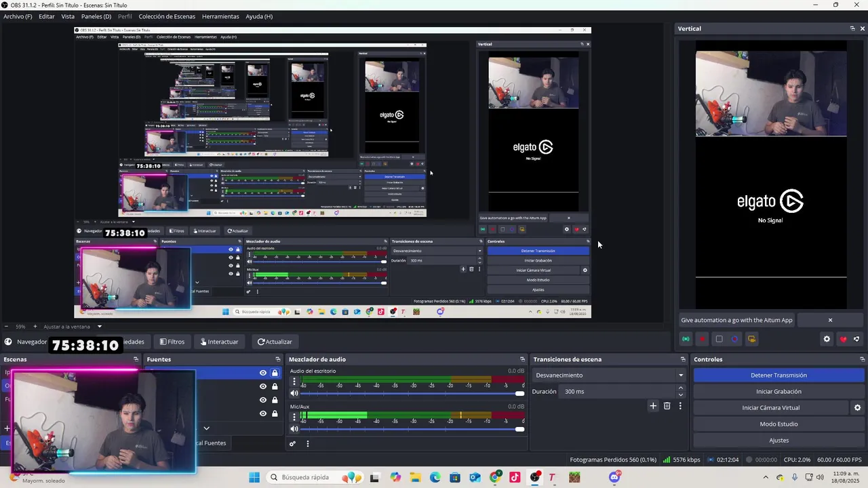Click Iniciar Grabación button
Image resolution: width=868 pixels, height=488 pixels.
pyautogui.click(x=778, y=392)
